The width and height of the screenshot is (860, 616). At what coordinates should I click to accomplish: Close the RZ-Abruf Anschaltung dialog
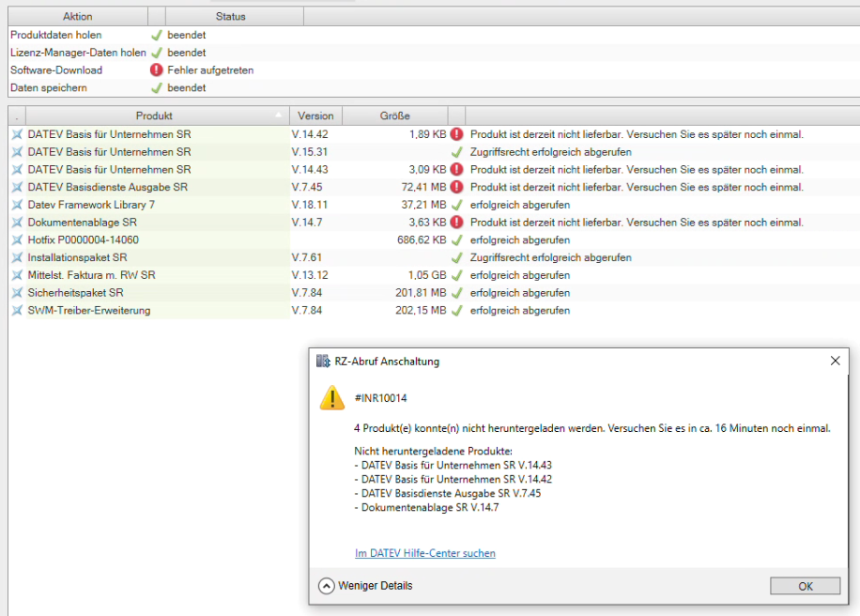click(835, 362)
